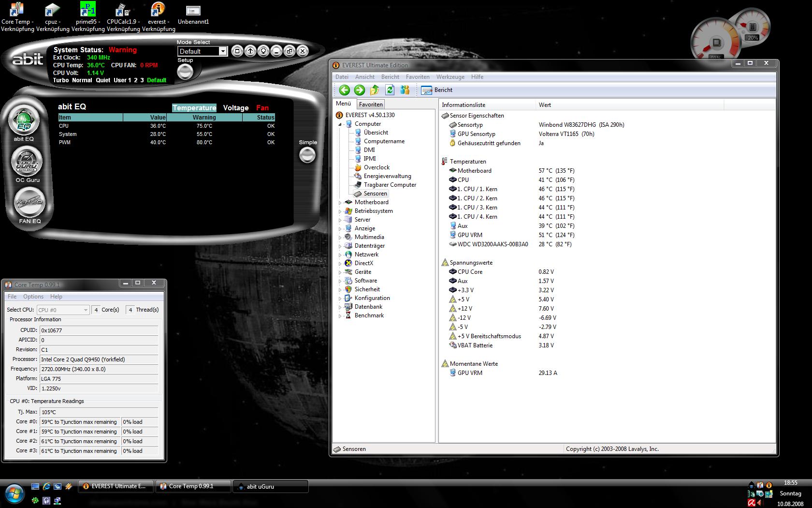Open the OC Guru module icon
This screenshot has width=812, height=508.
[x=27, y=162]
